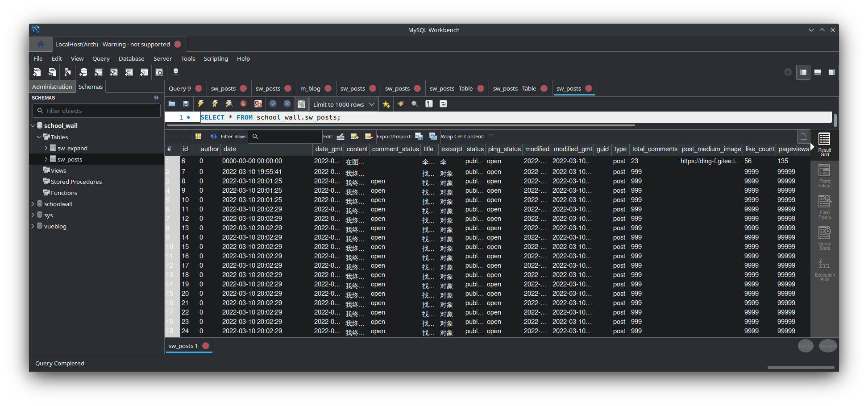The image size is (868, 406).
Task: Toggle continue-on-error script execution
Action: point(258,104)
